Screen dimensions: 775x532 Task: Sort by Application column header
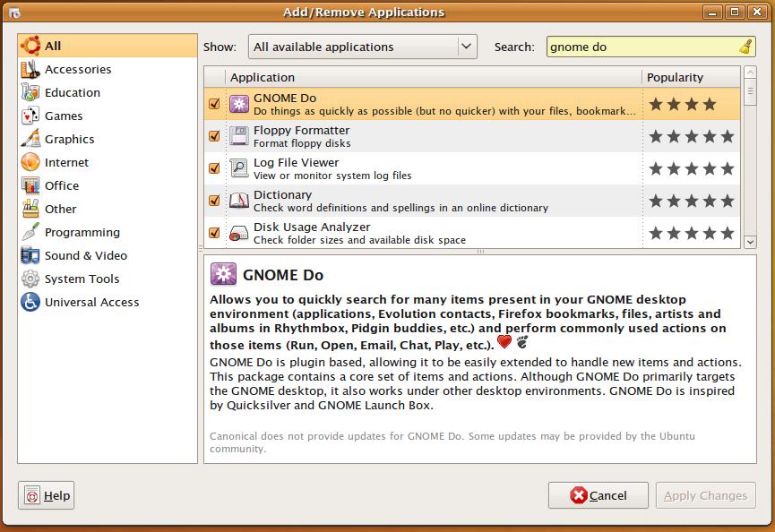tap(433, 78)
